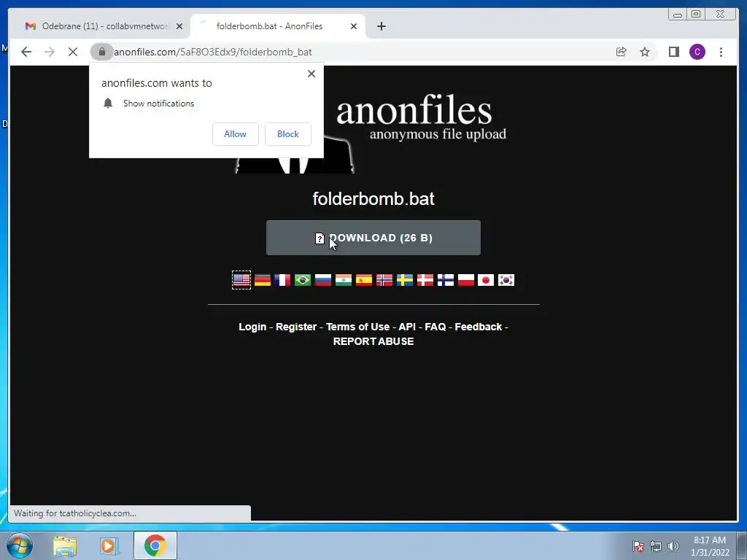Stop loading the page with X button
The height and width of the screenshot is (560, 747).
73,52
